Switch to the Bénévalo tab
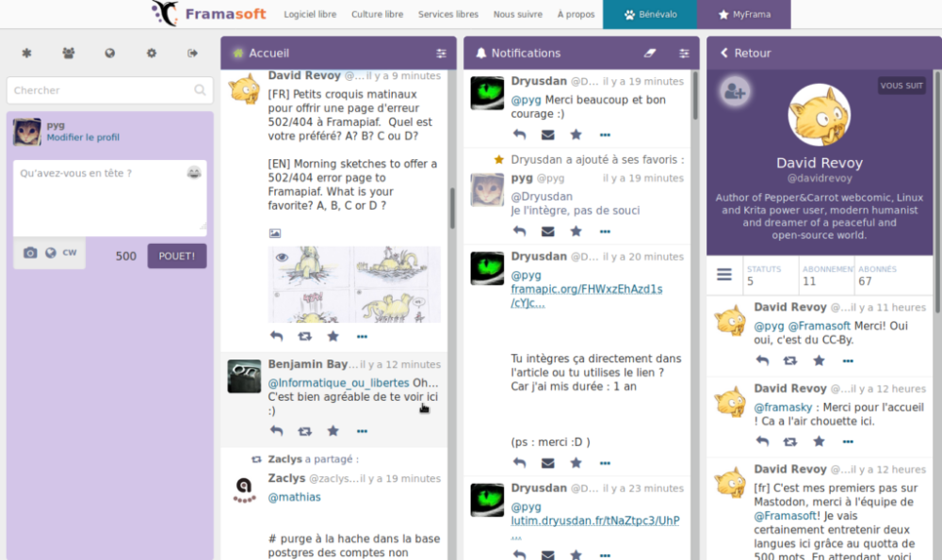The width and height of the screenshot is (942, 560). (650, 14)
